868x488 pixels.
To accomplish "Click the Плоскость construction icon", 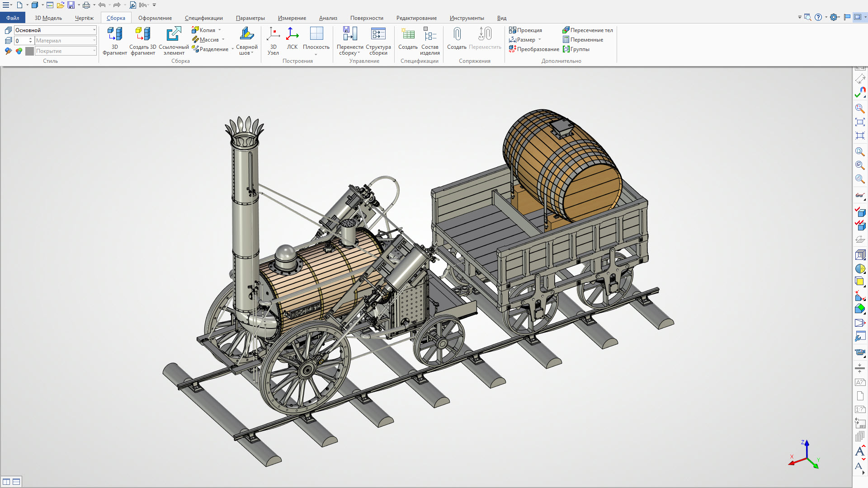I will [x=316, y=41].
